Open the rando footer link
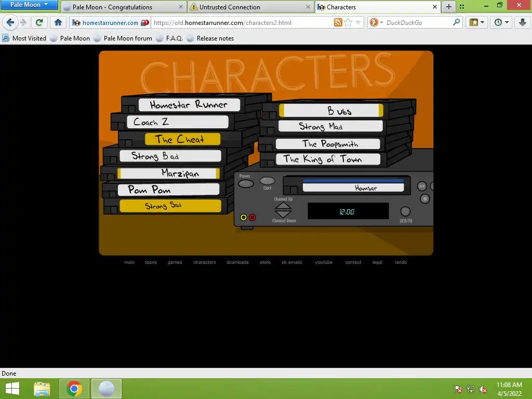The height and width of the screenshot is (399, 532). click(401, 262)
